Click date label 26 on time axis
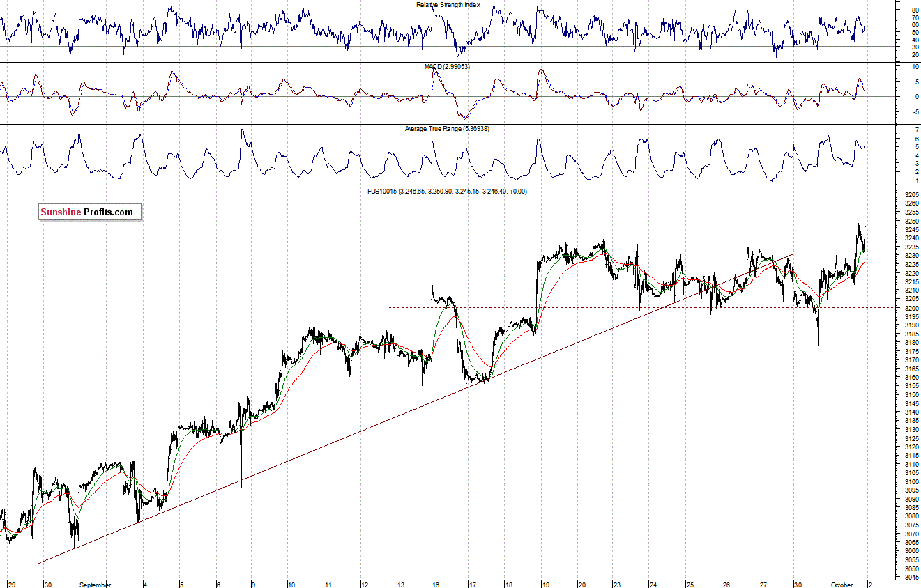921x588 pixels. tap(726, 585)
